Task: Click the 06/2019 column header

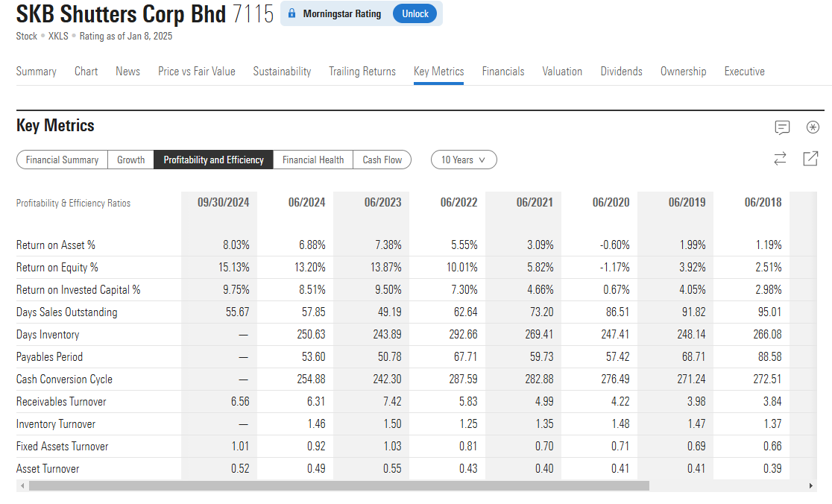Action: [687, 203]
